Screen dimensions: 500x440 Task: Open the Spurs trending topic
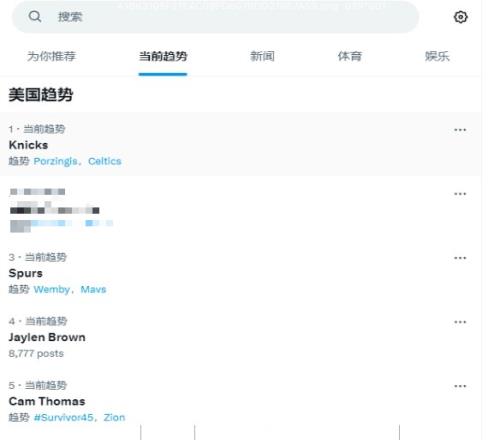pos(26,273)
